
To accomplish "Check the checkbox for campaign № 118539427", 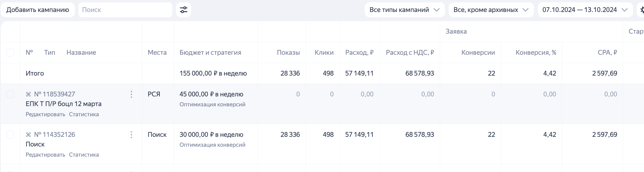I will [x=10, y=94].
